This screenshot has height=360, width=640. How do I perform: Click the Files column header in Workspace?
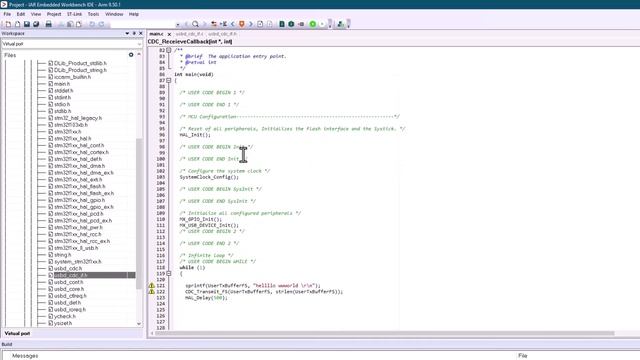pyautogui.click(x=10, y=55)
